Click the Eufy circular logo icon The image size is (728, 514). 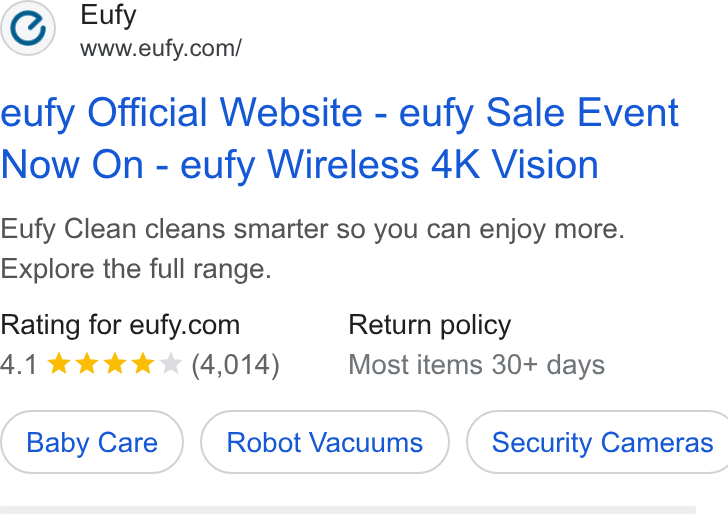[28, 28]
